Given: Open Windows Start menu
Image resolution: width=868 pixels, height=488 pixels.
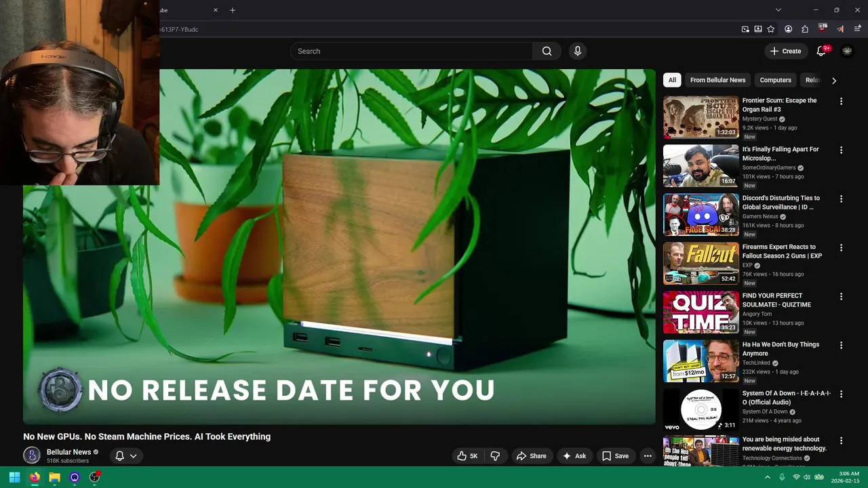Looking at the screenshot, I should coord(14,477).
